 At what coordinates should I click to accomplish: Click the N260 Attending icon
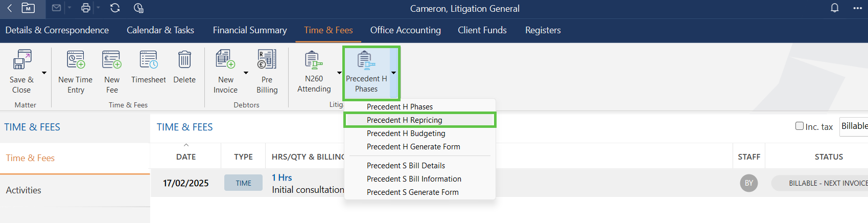(x=314, y=60)
